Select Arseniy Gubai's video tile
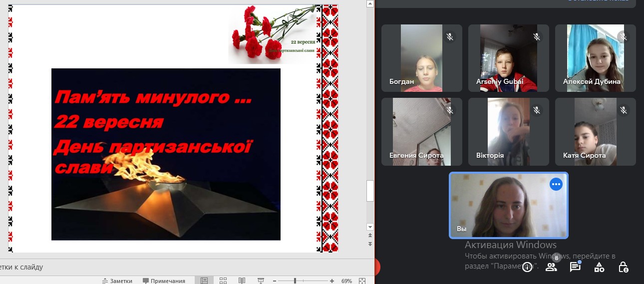The height and width of the screenshot is (284, 644). click(x=509, y=58)
